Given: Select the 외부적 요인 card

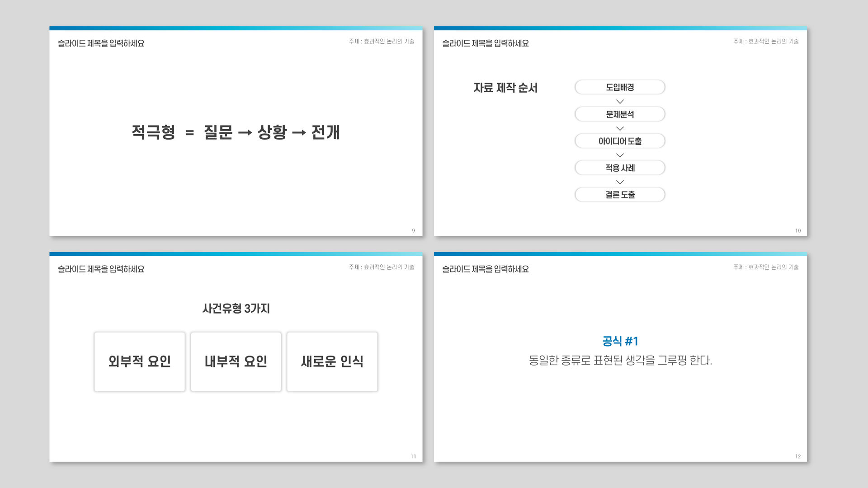Looking at the screenshot, I should click(x=139, y=361).
